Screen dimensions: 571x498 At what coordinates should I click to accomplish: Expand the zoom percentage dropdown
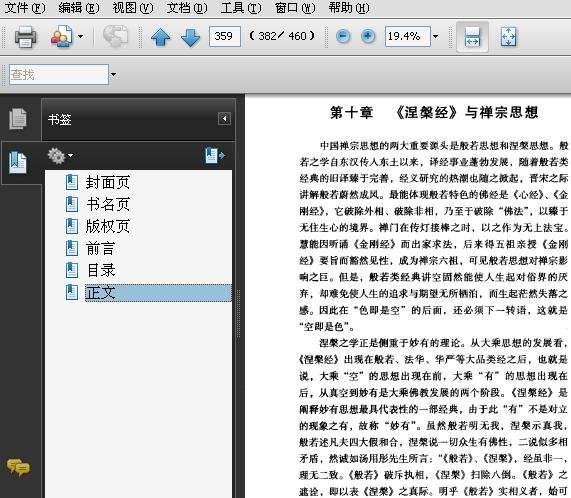tap(436, 36)
